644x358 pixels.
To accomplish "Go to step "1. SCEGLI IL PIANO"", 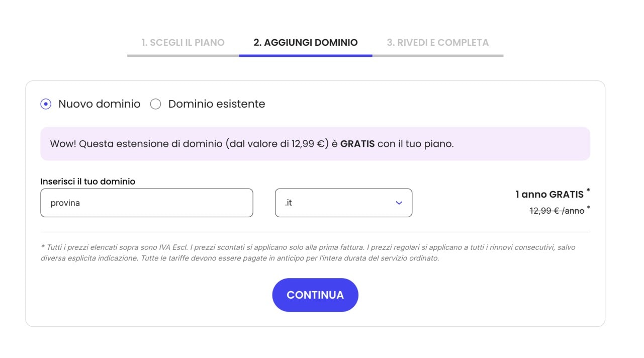I will 183,42.
